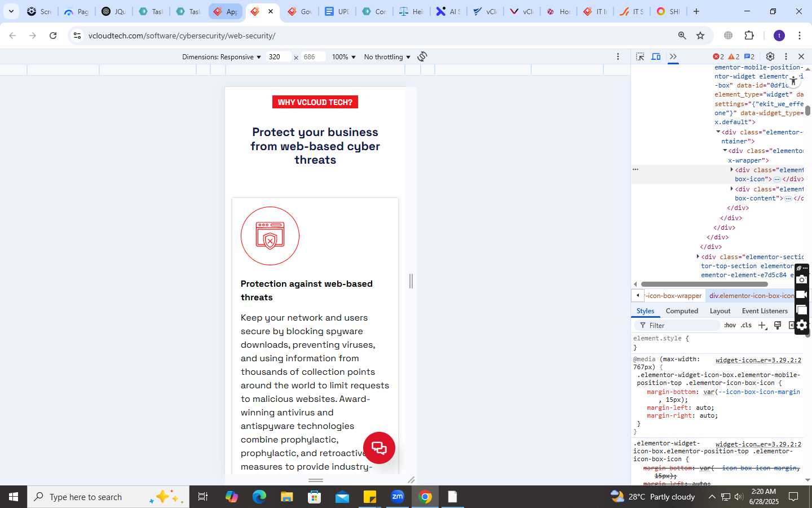Open the Chrome extensions puzzle icon
812x508 pixels.
(x=749, y=36)
